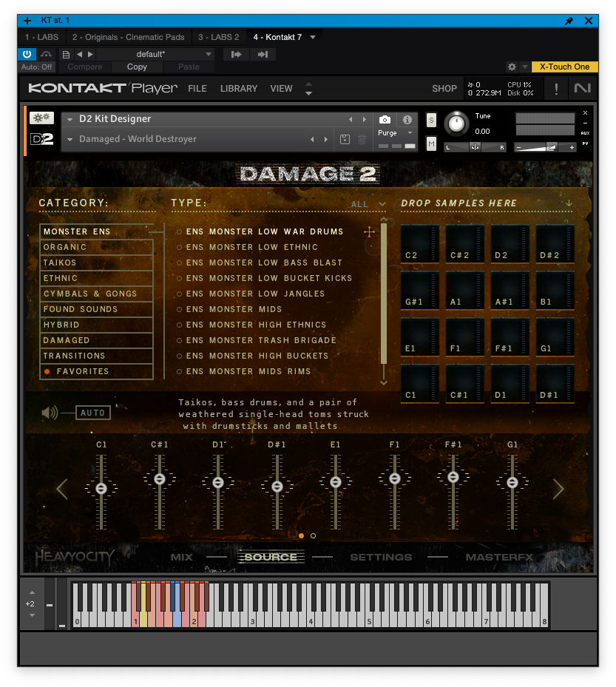Open the ALL type filter dropdown

368,204
